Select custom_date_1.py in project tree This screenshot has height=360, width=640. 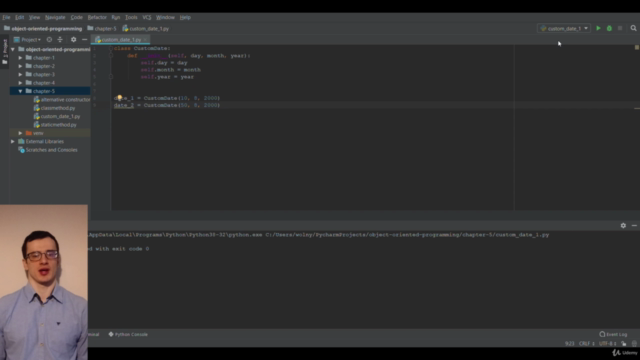(57, 116)
